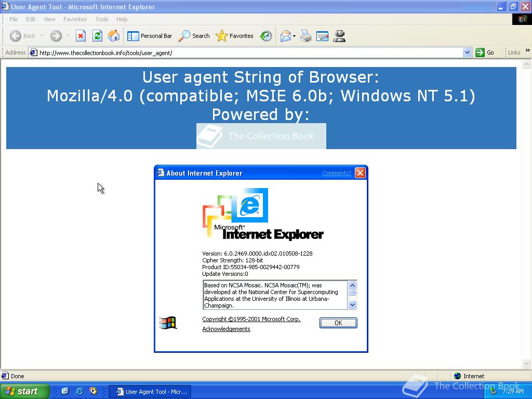This screenshot has height=399, width=532.
Task: Open the Acknowledgements link
Action: (227, 329)
